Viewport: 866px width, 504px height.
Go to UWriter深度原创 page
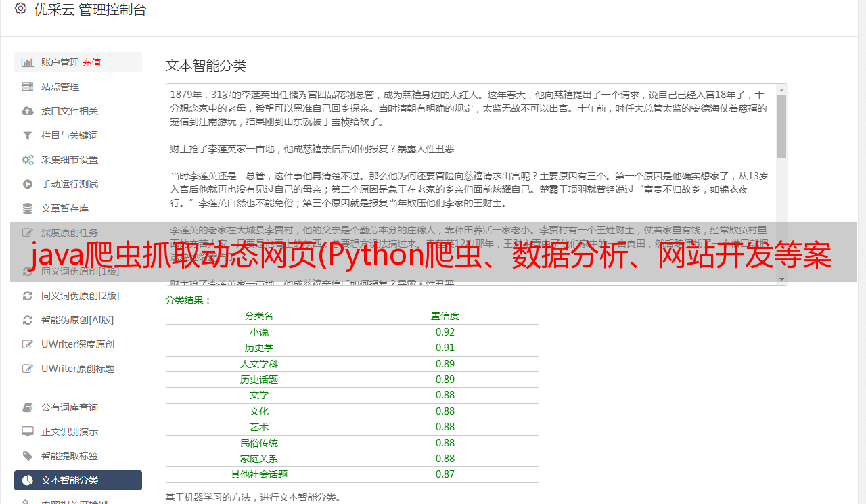click(x=77, y=344)
